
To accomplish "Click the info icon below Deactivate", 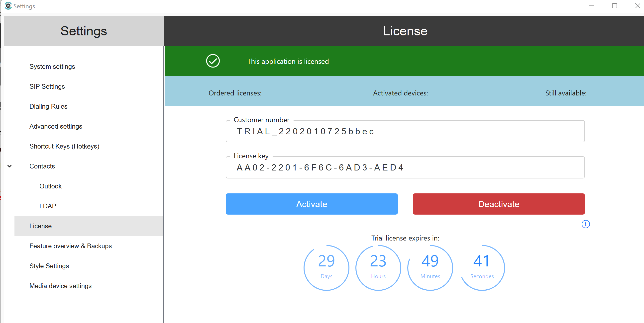I will coord(585,224).
